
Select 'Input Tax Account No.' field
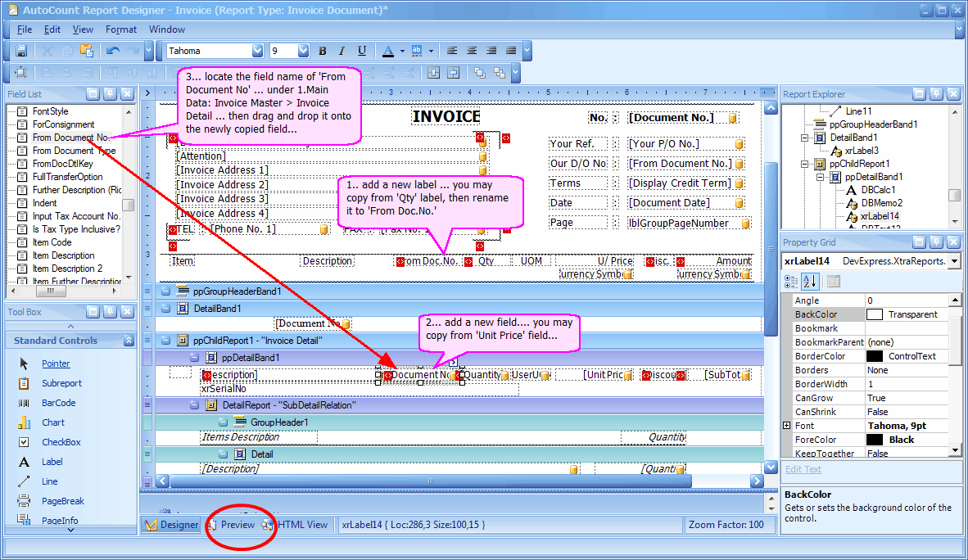76,216
